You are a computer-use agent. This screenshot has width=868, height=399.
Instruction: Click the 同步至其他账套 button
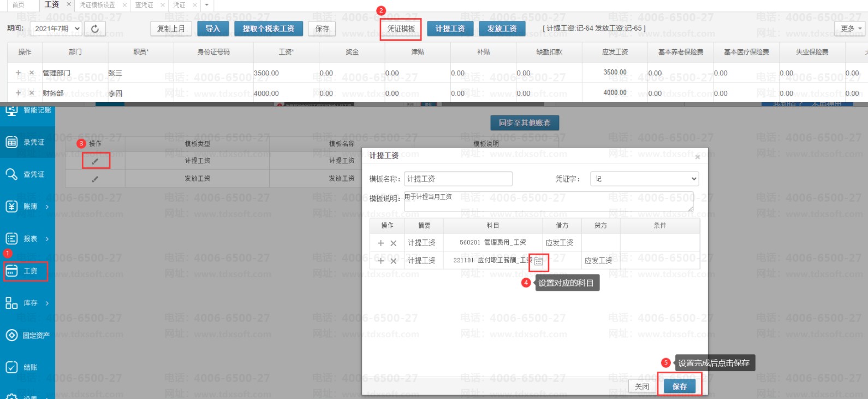524,123
